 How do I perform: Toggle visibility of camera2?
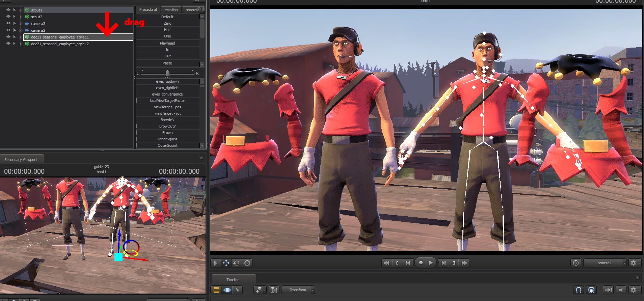tap(8, 30)
